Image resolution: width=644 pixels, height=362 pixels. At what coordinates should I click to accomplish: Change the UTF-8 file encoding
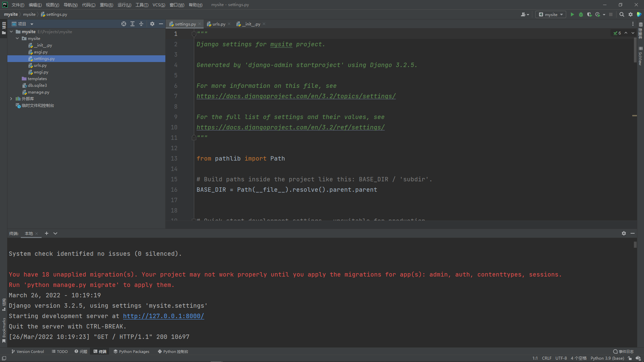tap(561, 358)
